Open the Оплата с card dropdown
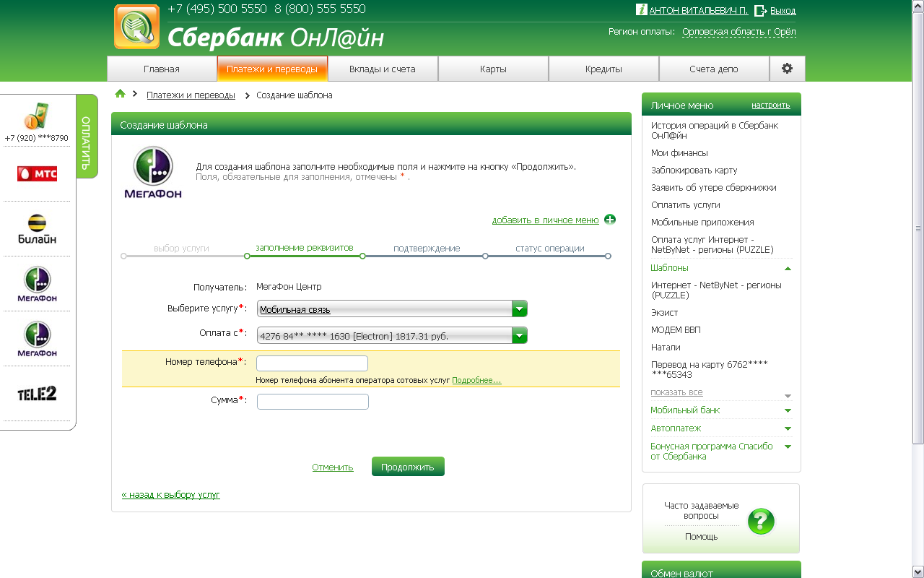The image size is (924, 578). tap(392, 336)
